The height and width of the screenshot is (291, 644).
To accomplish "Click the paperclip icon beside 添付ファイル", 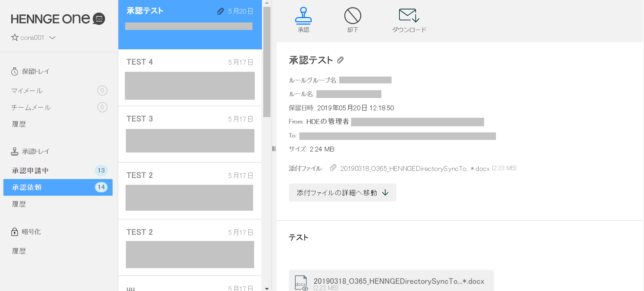I will 333,168.
